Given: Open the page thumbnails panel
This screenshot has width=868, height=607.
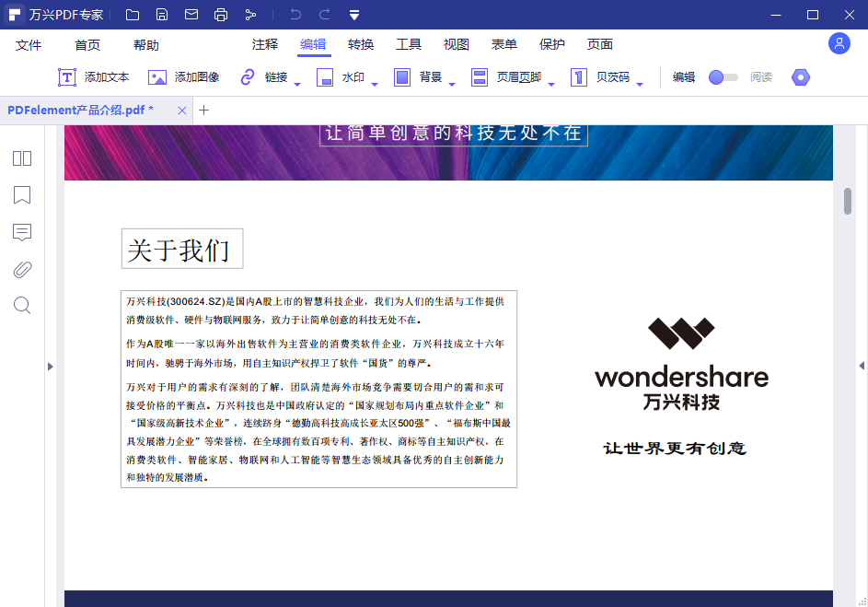Looking at the screenshot, I should click(21, 158).
